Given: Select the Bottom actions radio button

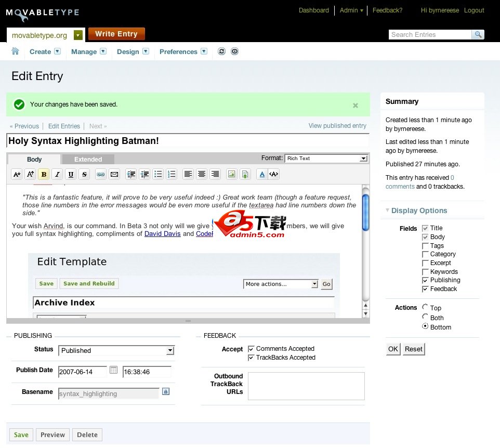Looking at the screenshot, I should point(425,326).
